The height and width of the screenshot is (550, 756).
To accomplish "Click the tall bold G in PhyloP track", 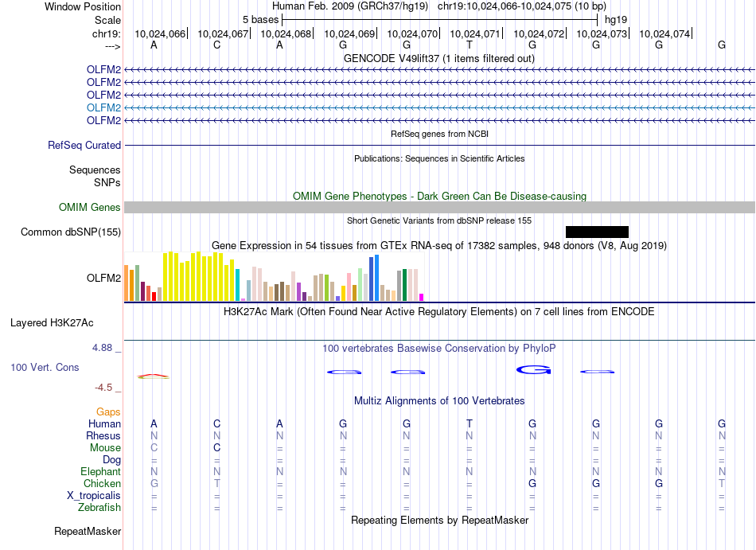I will pyautogui.click(x=533, y=370).
